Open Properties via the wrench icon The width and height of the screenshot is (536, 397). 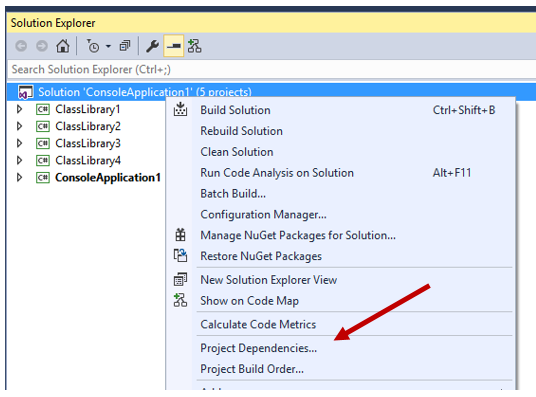(152, 46)
